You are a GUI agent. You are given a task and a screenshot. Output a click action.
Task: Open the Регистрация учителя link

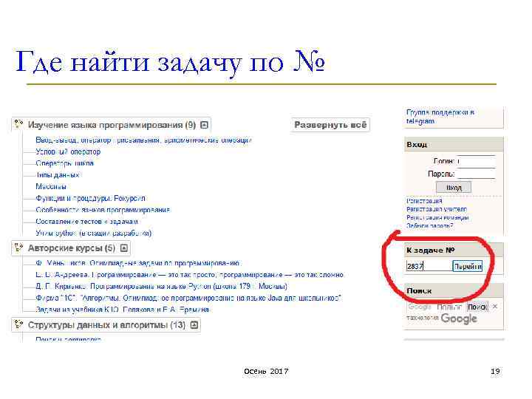(x=437, y=209)
